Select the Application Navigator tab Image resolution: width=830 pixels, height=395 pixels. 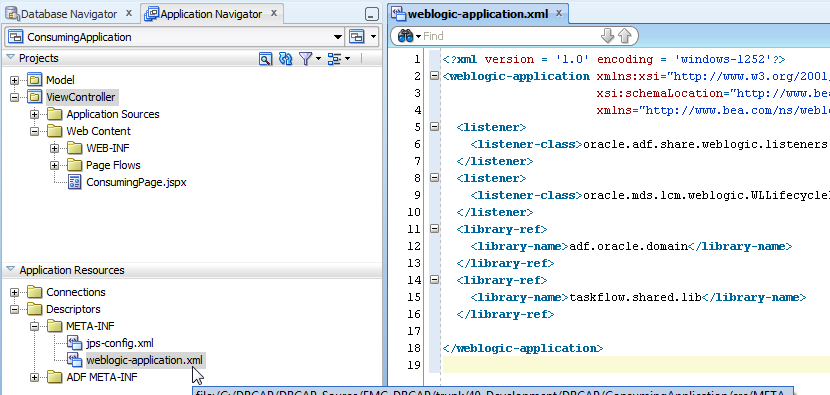point(211,14)
